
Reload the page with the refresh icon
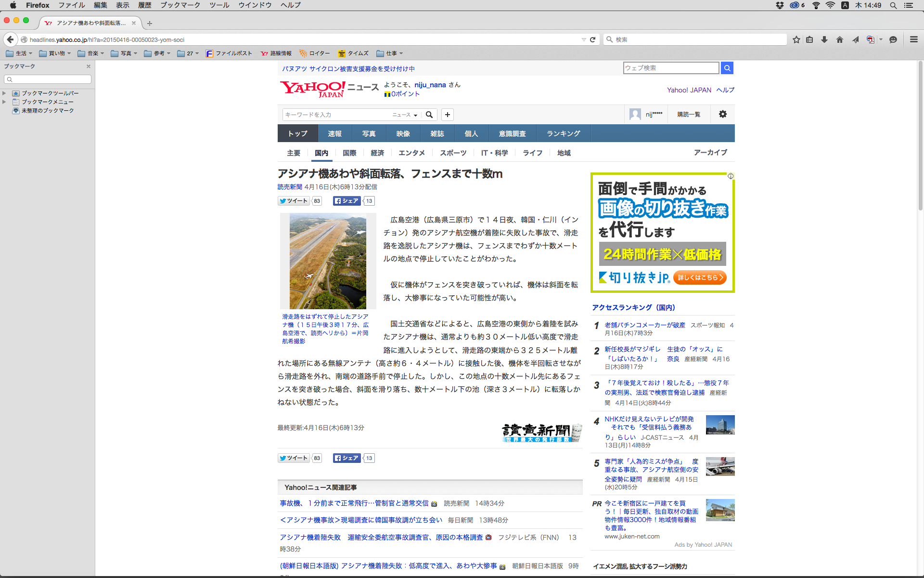pos(593,39)
